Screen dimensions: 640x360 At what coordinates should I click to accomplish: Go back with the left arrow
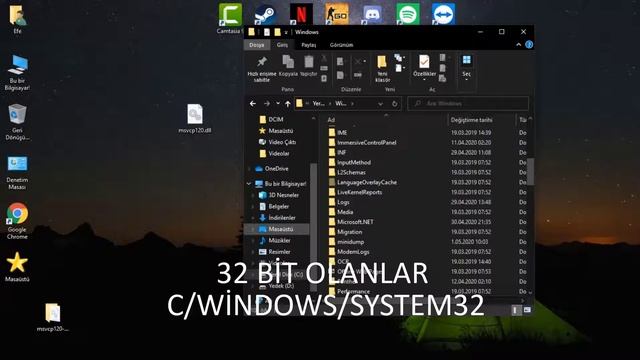(253, 104)
